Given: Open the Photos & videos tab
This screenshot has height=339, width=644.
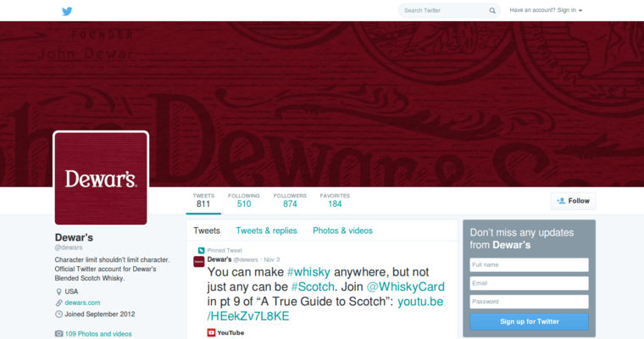Looking at the screenshot, I should tap(342, 231).
